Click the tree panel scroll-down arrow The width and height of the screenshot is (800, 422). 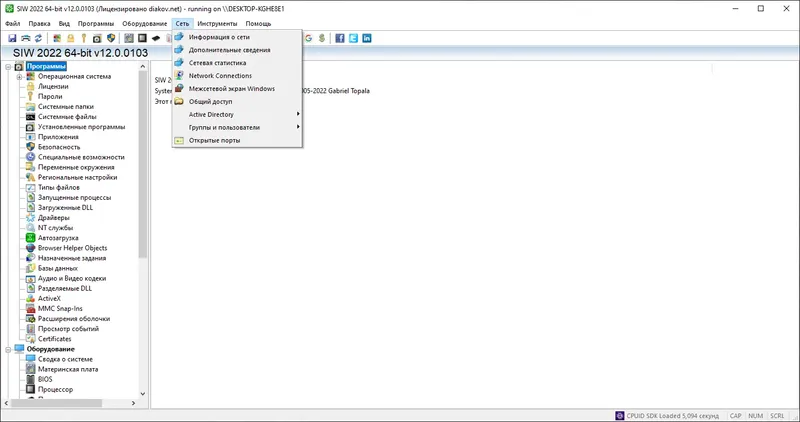click(143, 394)
